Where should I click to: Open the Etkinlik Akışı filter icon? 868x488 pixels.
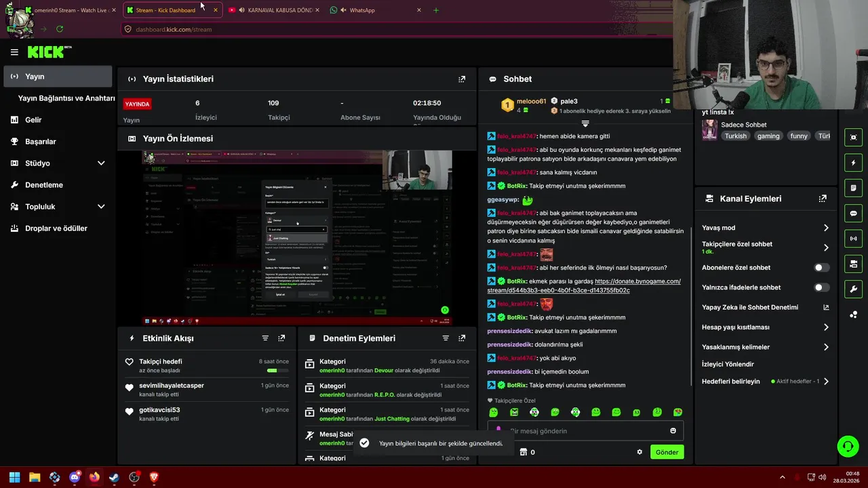click(x=265, y=338)
